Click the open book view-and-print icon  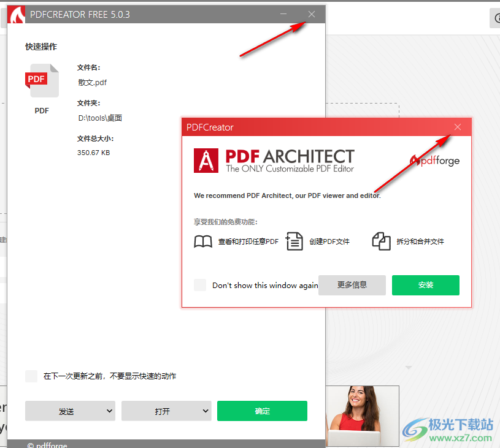click(x=203, y=241)
